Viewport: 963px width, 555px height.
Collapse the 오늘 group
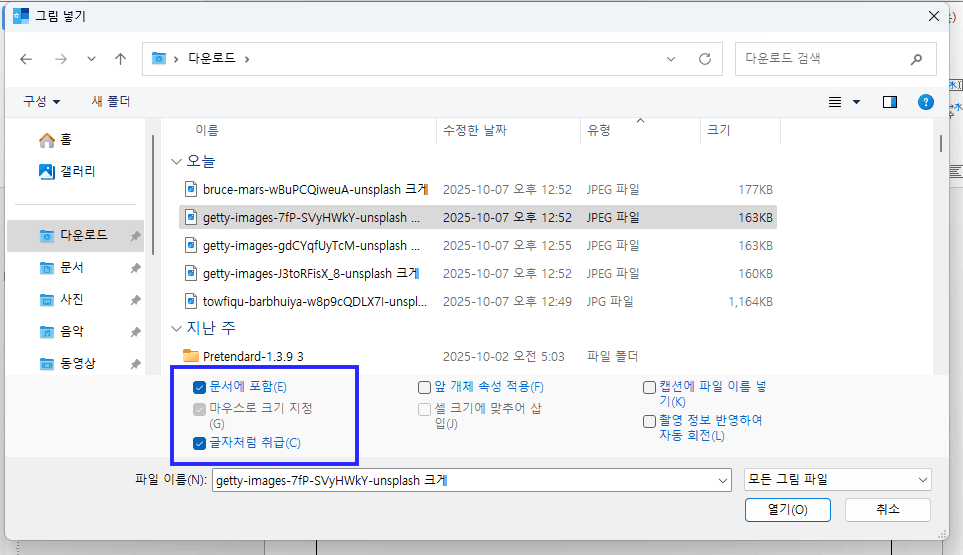[x=177, y=161]
